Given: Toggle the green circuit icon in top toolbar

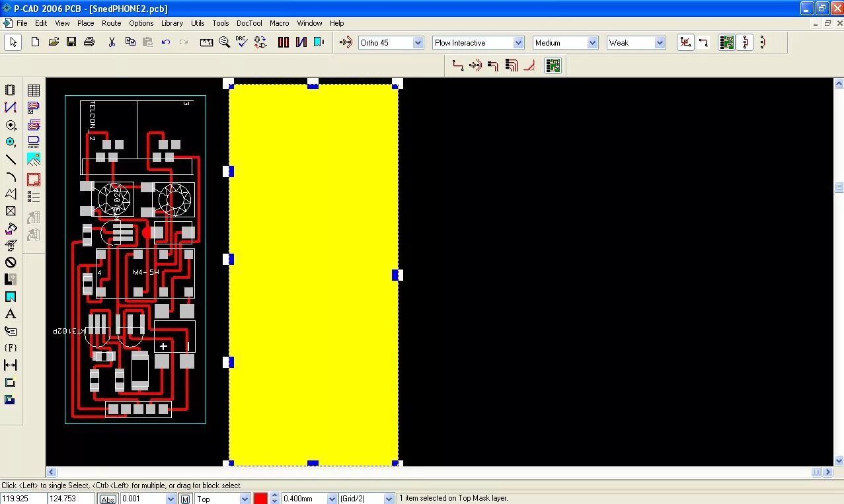Looking at the screenshot, I should point(727,42).
